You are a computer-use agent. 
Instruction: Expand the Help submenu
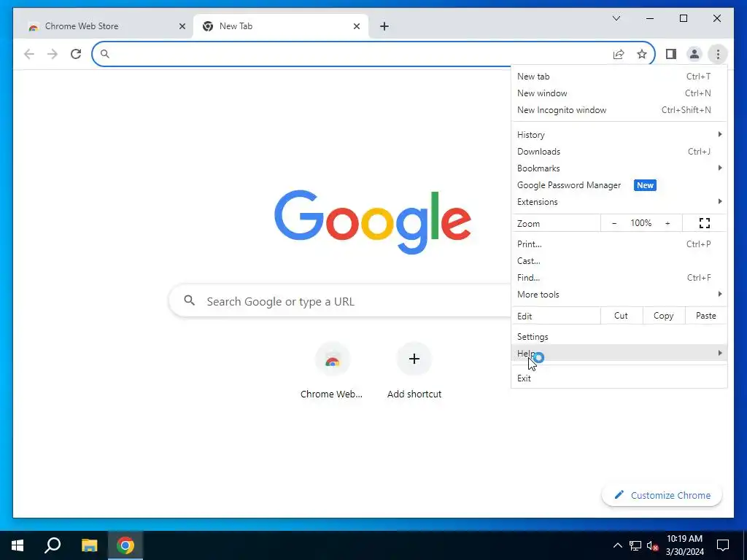619,354
